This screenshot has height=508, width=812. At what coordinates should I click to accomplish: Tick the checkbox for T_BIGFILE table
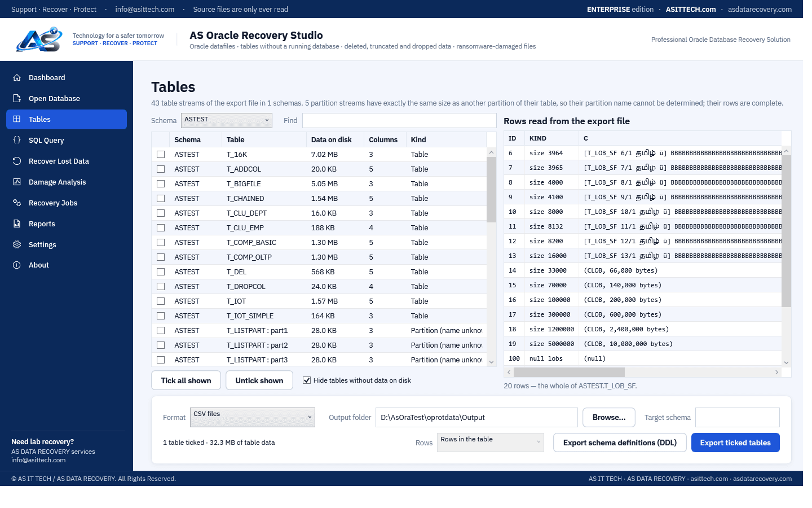(161, 184)
